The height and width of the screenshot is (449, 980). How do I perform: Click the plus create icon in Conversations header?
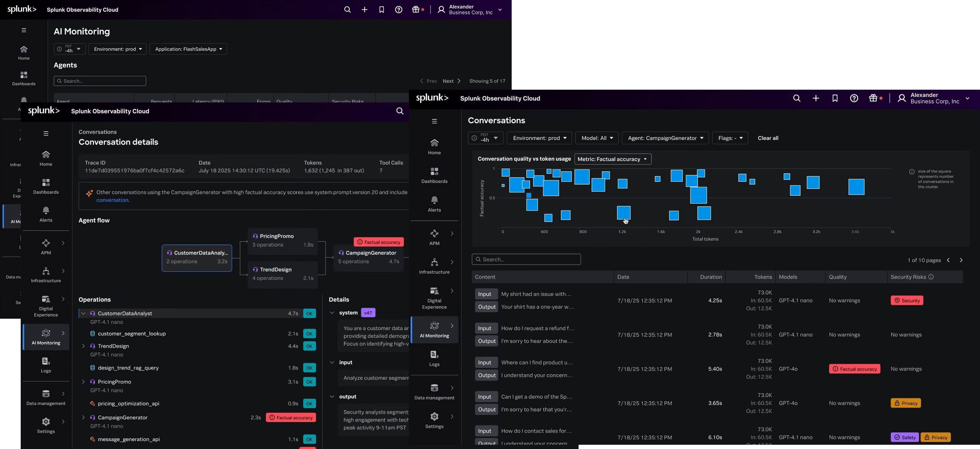(x=816, y=98)
